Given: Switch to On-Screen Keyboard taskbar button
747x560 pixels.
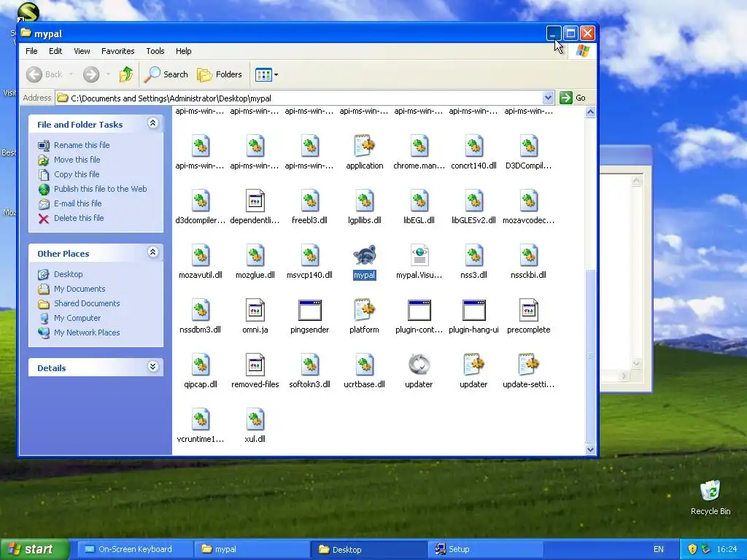Looking at the screenshot, I should pos(135,549).
